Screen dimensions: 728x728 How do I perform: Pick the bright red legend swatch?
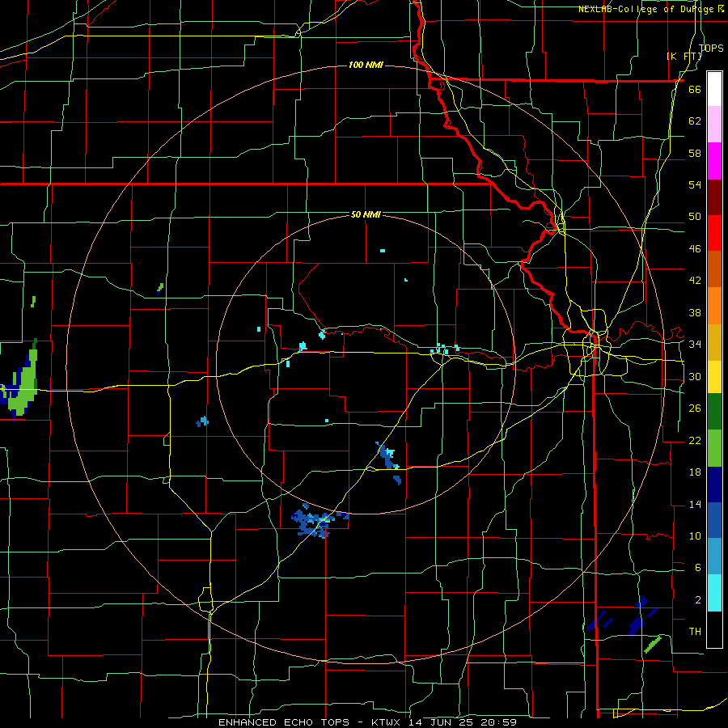(714, 233)
